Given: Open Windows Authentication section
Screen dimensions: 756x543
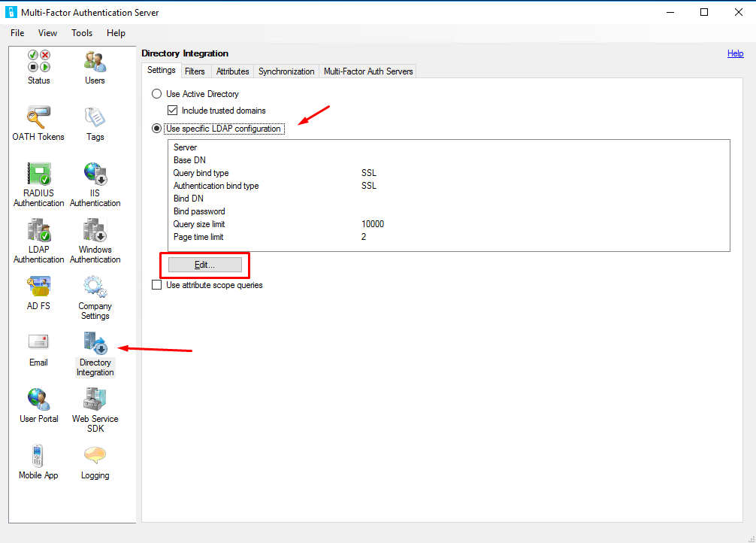Looking at the screenshot, I should pyautogui.click(x=95, y=230).
